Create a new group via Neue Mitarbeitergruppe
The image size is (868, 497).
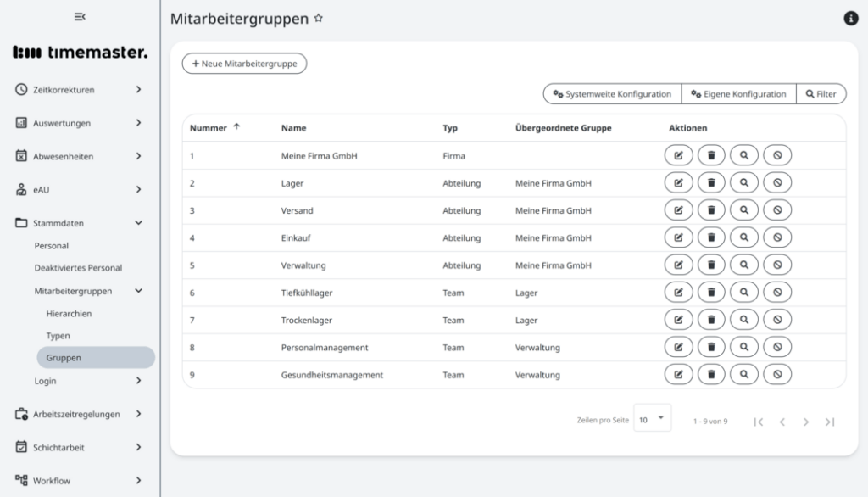pyautogui.click(x=244, y=63)
